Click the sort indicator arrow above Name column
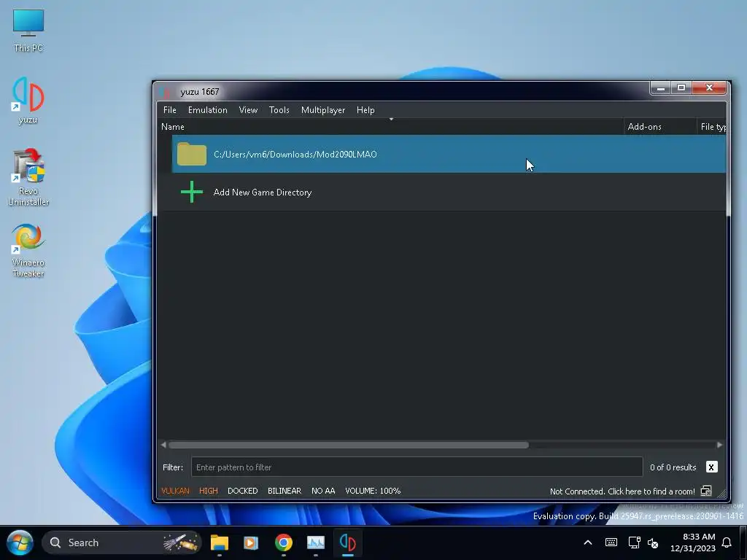 [391, 119]
